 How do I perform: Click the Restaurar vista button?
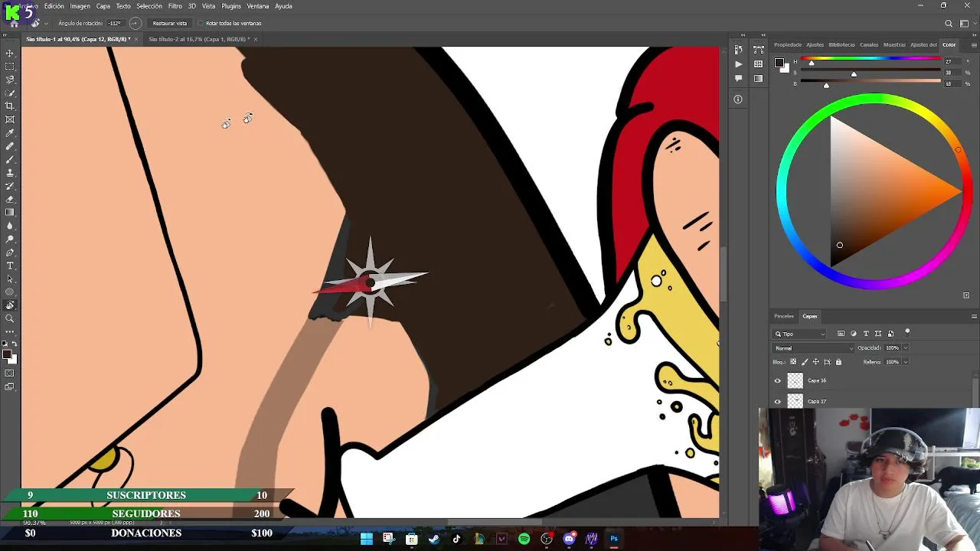(x=169, y=24)
